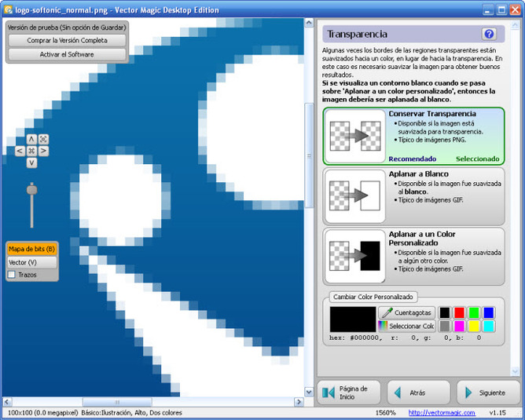The height and width of the screenshot is (420, 525).
Task: Pan the image up with the arrow button
Action: point(31,139)
